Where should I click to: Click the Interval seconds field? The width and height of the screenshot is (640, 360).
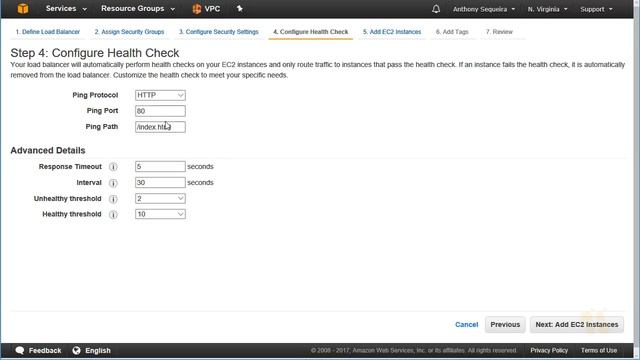click(160, 182)
